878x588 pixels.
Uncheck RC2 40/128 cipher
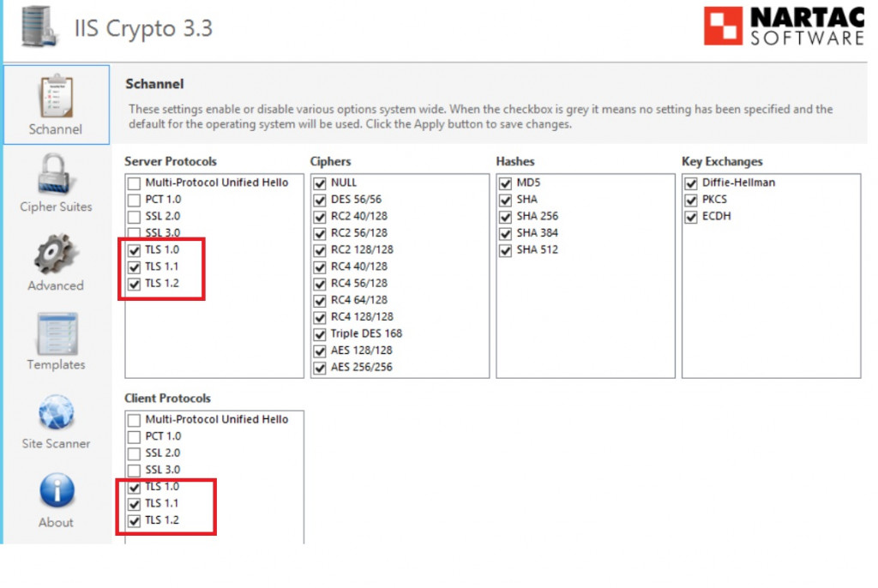(x=320, y=217)
